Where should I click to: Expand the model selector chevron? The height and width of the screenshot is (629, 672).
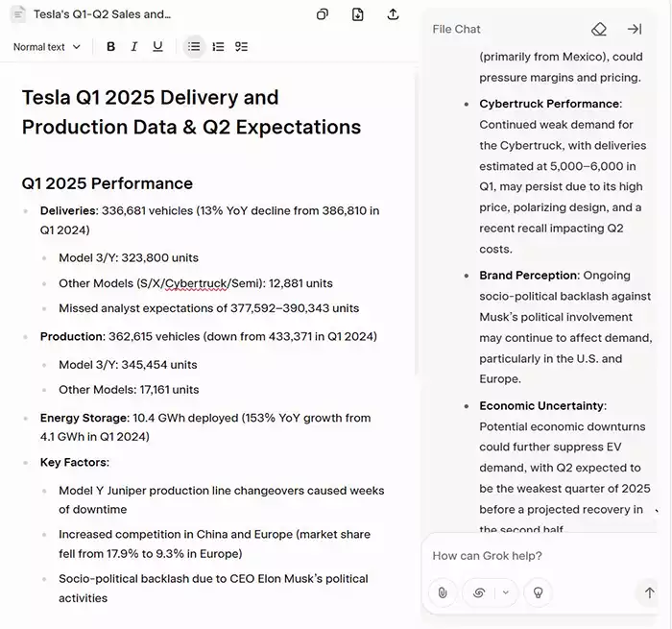tap(506, 593)
